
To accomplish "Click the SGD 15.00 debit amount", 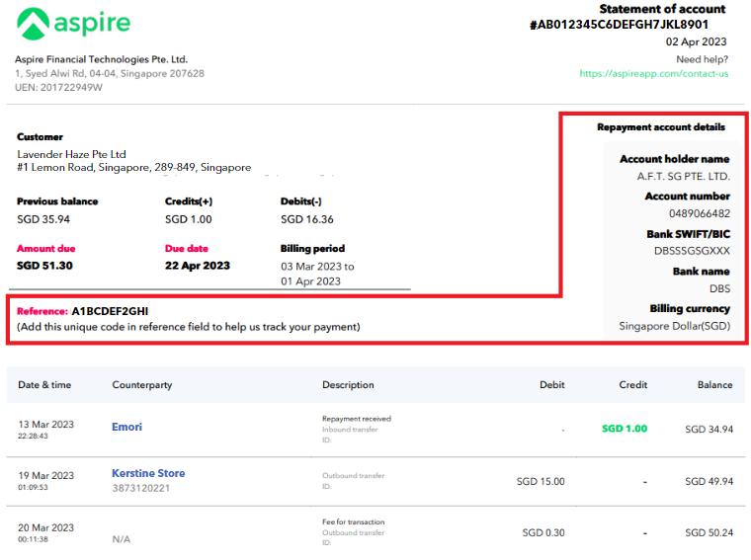I will click(541, 482).
